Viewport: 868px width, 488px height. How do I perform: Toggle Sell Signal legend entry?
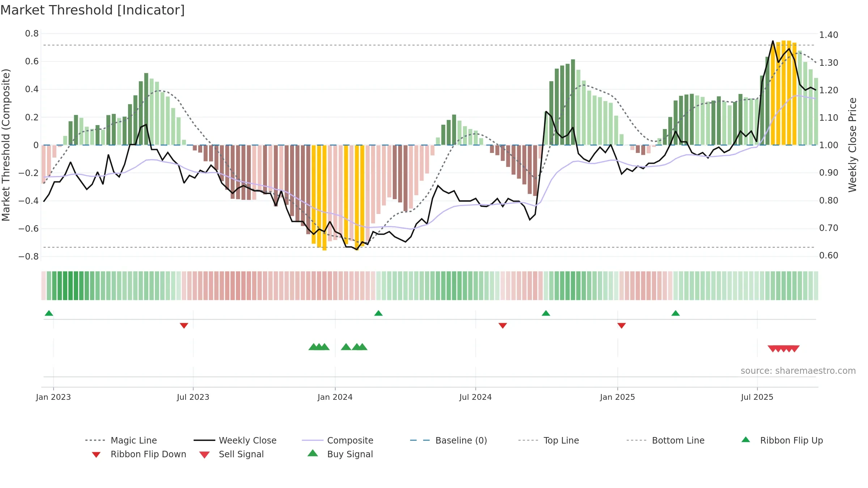click(x=231, y=454)
